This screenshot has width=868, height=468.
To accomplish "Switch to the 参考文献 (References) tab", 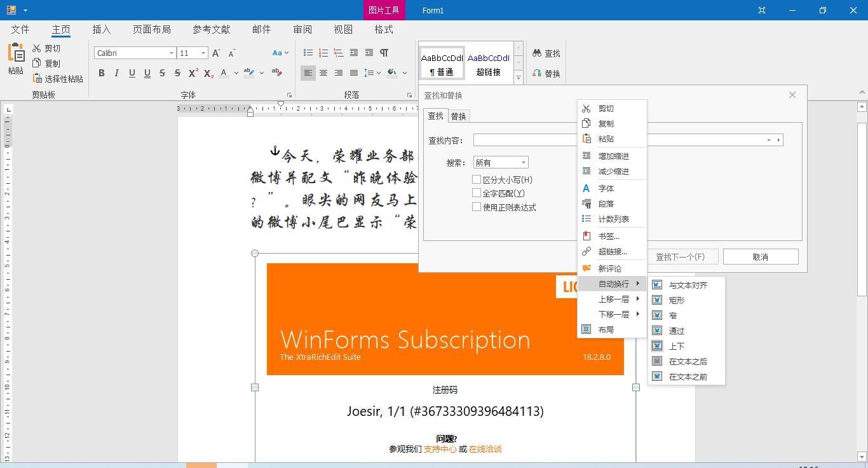I will click(212, 29).
